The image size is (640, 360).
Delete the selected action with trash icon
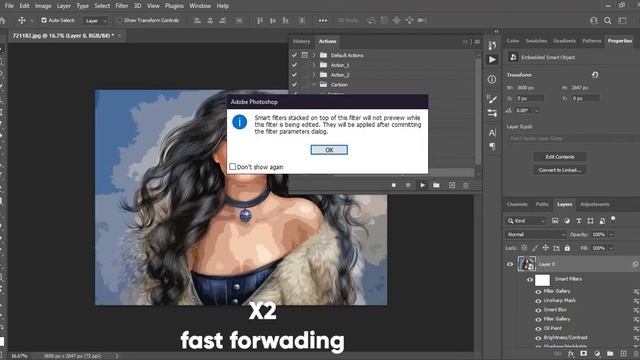[466, 185]
